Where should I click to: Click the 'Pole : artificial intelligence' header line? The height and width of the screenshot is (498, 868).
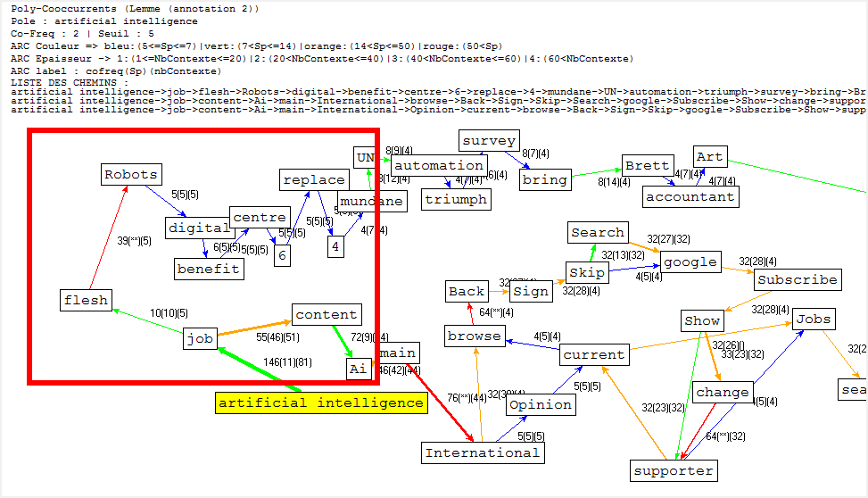(x=104, y=21)
